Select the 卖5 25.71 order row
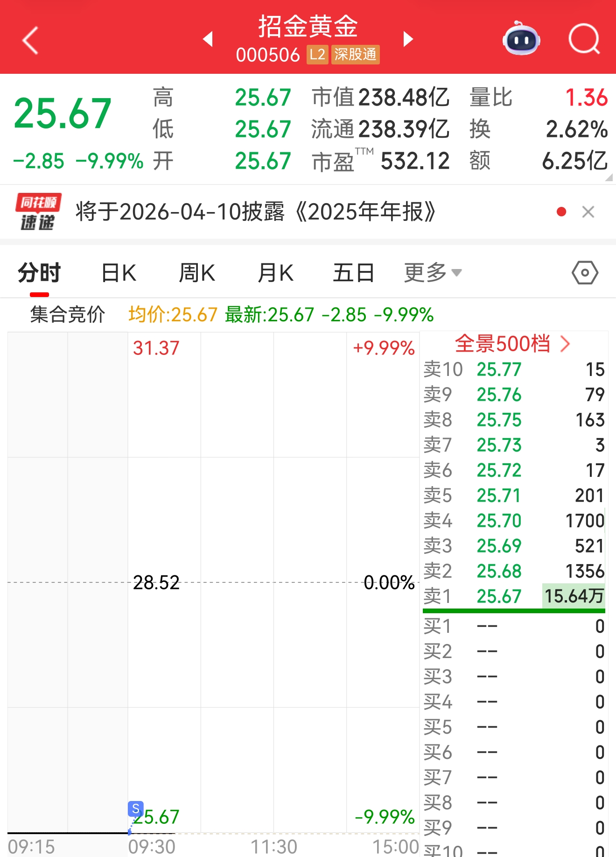Image resolution: width=616 pixels, height=857 pixels. pyautogui.click(x=514, y=496)
